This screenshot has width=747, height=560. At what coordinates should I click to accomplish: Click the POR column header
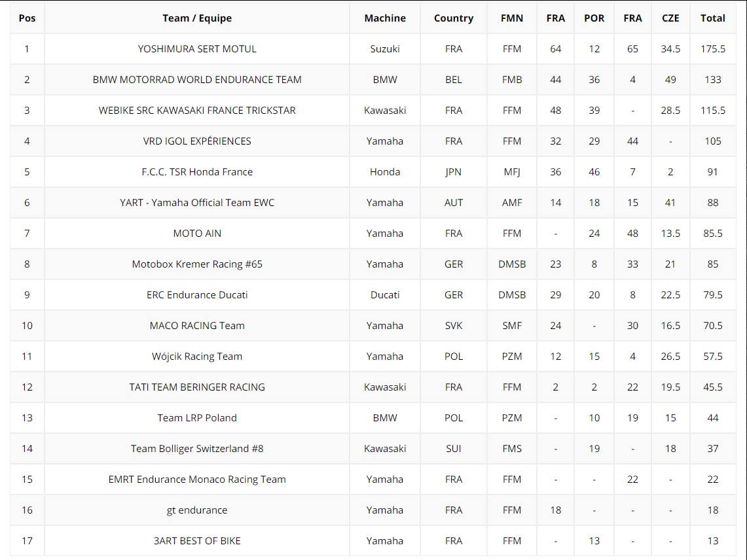point(594,18)
